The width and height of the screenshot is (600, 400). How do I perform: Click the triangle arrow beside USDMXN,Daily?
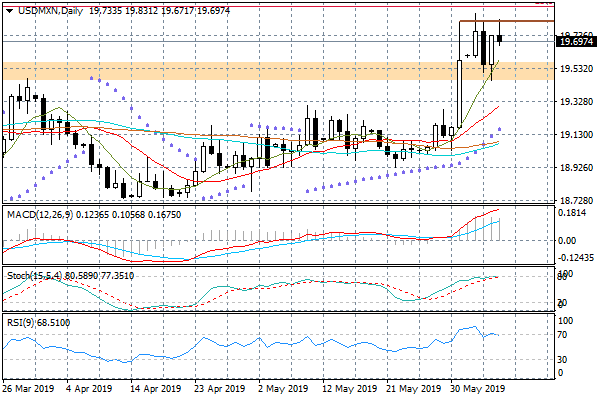tap(6, 10)
